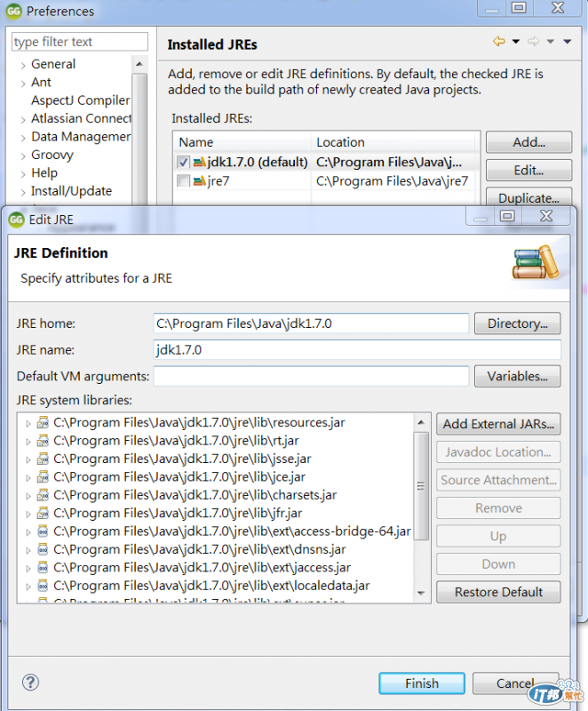Image resolution: width=588 pixels, height=711 pixels.
Task: Open help via the question mark icon
Action: tap(30, 683)
